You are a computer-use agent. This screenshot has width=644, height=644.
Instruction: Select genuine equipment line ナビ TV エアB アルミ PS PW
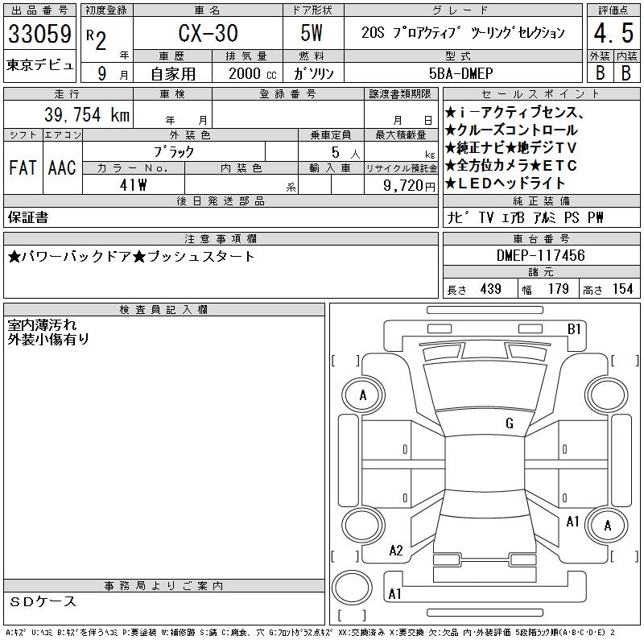[x=526, y=217]
